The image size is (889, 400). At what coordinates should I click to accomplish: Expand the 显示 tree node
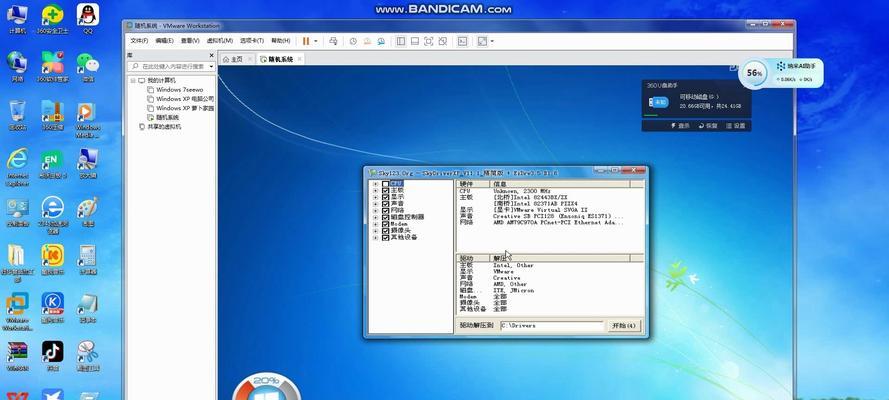tap(375, 197)
